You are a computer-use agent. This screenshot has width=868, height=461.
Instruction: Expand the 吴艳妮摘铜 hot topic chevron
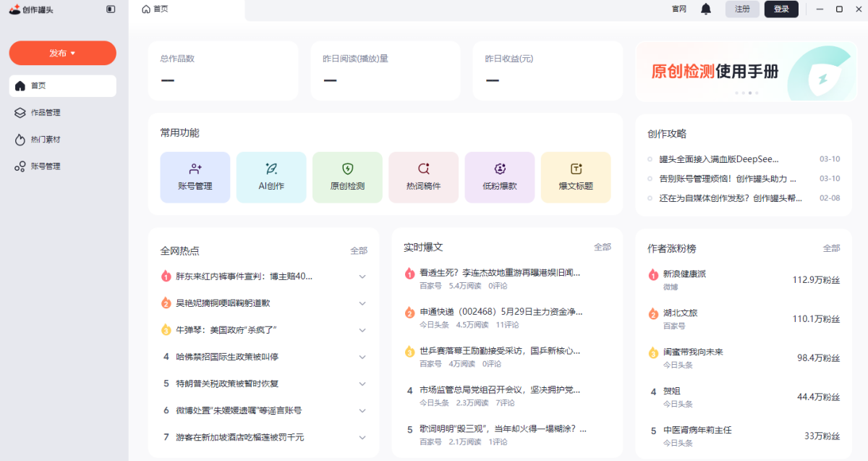coord(362,303)
